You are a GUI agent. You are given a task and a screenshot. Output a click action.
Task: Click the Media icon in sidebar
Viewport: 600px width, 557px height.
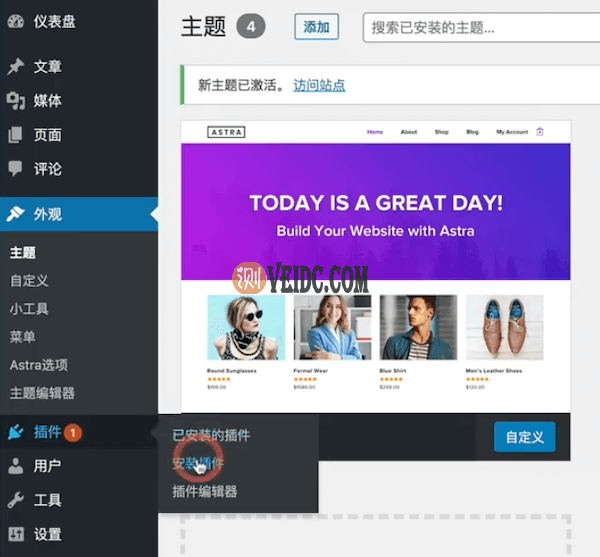15,101
